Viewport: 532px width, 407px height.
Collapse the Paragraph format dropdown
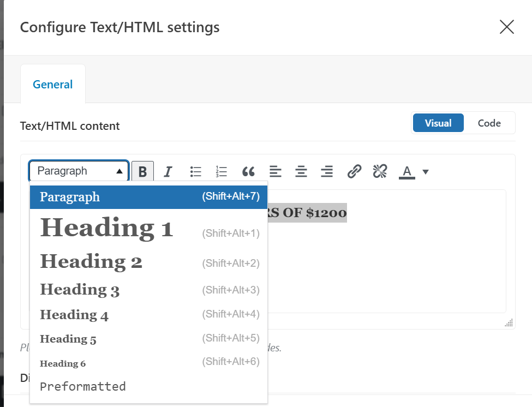(79, 171)
